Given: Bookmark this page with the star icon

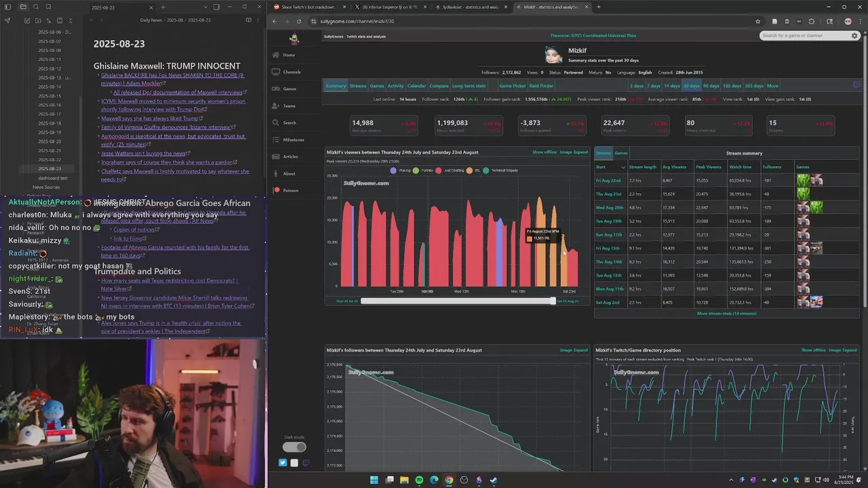Looking at the screenshot, I should [757, 21].
